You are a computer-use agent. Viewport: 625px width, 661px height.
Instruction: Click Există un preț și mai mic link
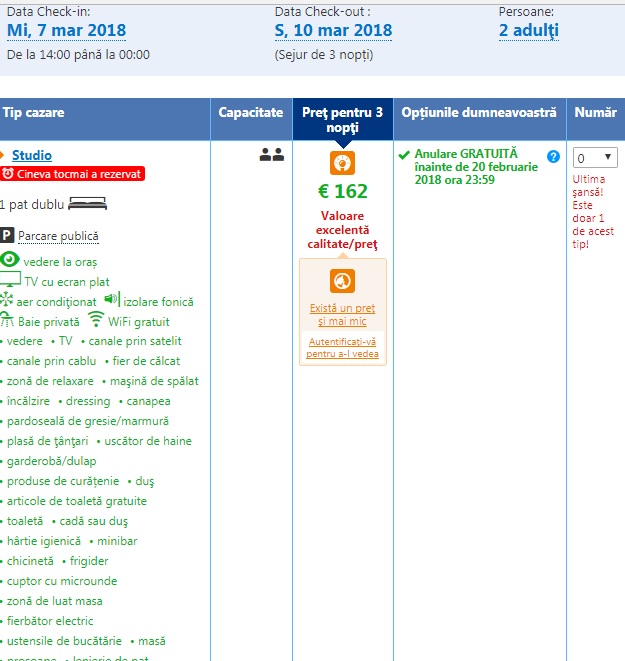(x=342, y=314)
